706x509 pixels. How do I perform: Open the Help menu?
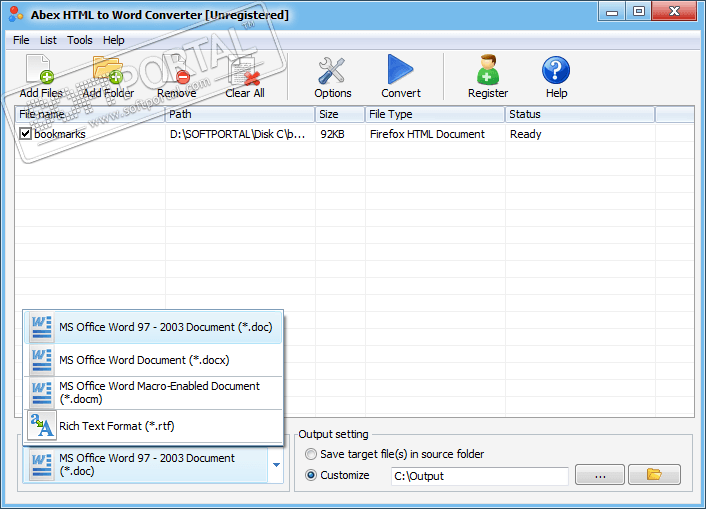[x=113, y=40]
